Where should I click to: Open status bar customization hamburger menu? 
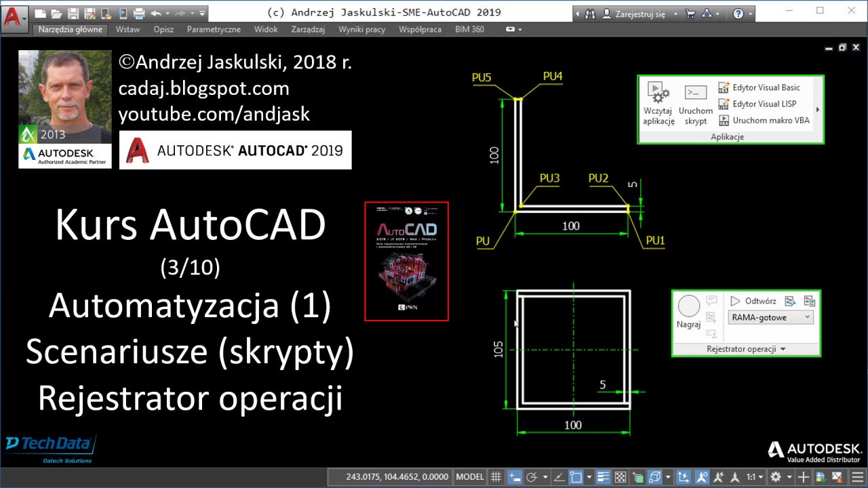857,477
